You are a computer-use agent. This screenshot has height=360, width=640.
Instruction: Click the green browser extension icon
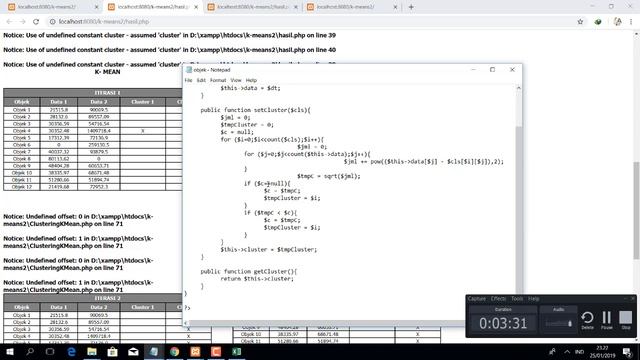(598, 22)
